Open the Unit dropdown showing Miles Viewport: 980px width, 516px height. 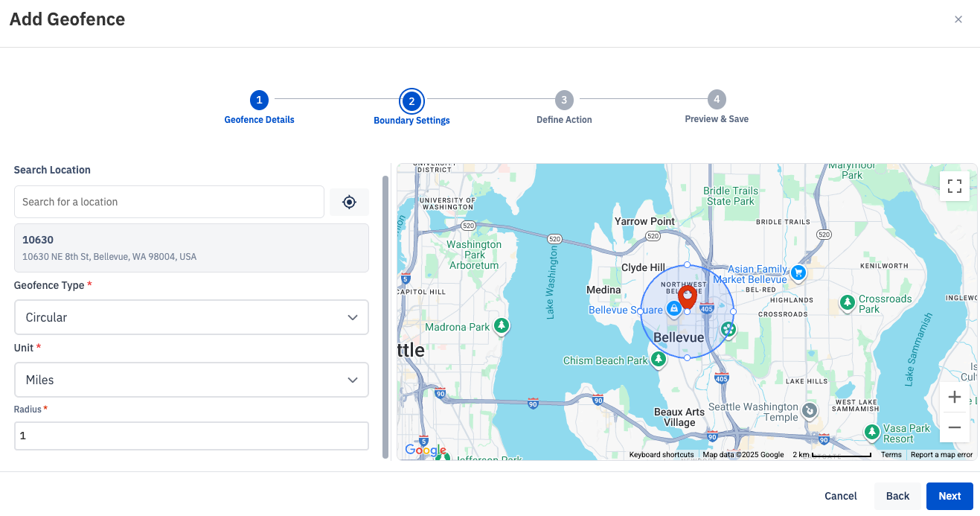coord(191,380)
